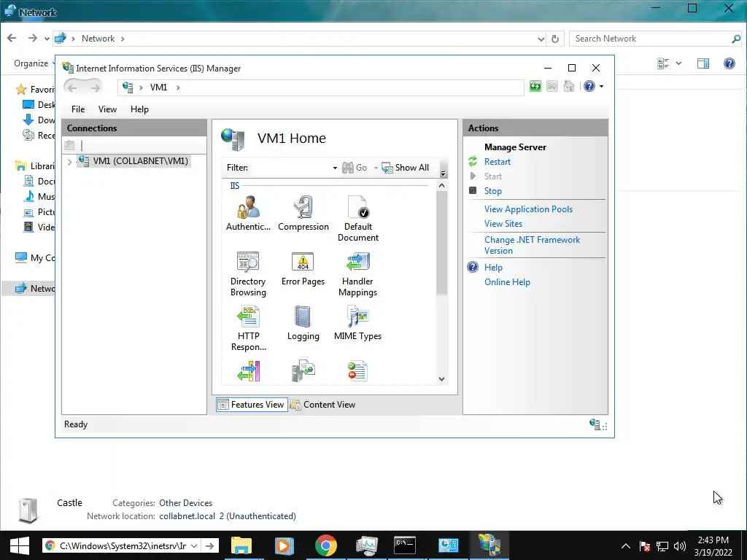The image size is (747, 560).
Task: Open taskbar address bar dropdown
Action: pos(194,545)
